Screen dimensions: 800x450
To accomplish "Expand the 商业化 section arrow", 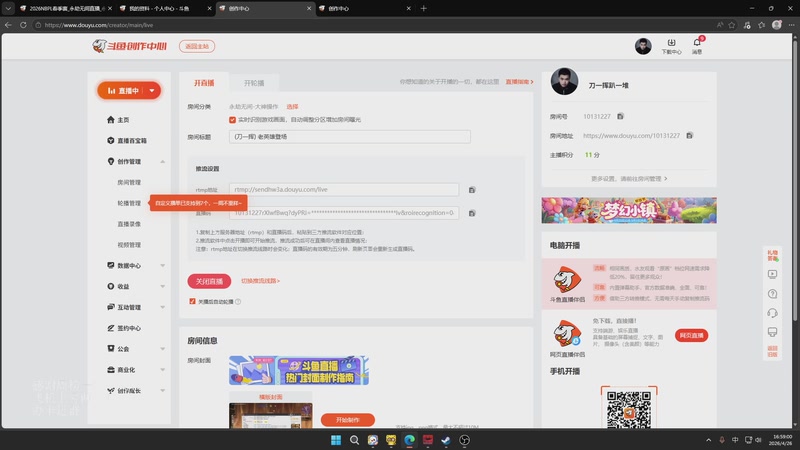I will click(163, 370).
